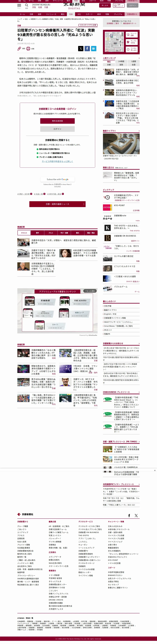Image resolution: width=157 pixels, height=644 pixels.
Task: Expand 動画ライブラリ section chevron
Action: [139, 131]
